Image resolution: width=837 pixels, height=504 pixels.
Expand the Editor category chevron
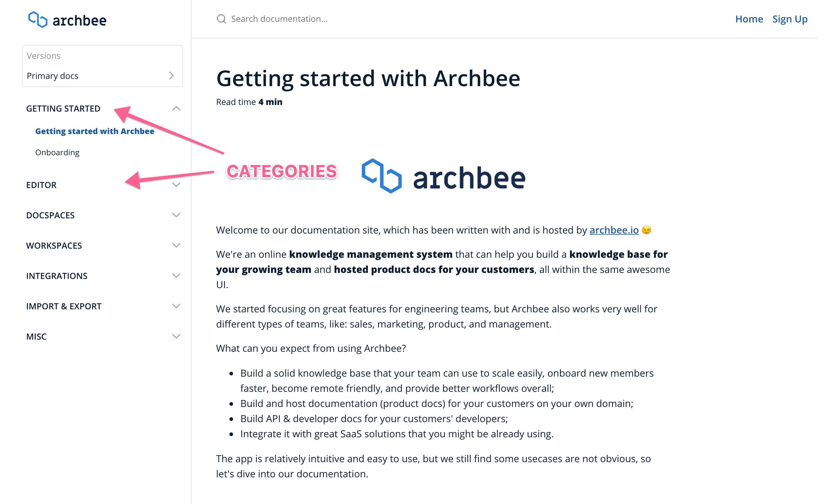176,185
